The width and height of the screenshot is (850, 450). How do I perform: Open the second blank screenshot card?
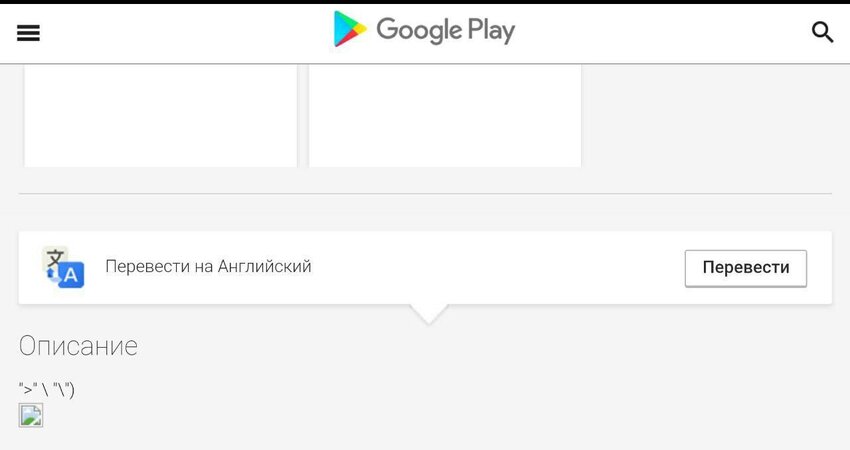click(445, 115)
